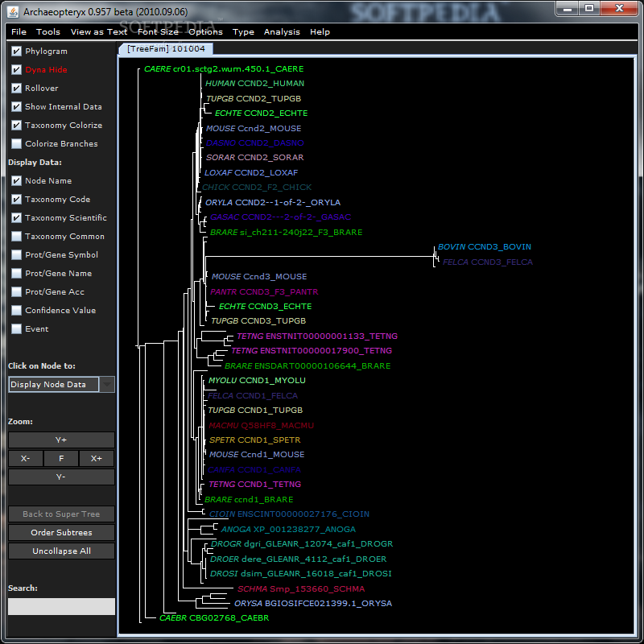Enable Prot/Gene Acc checkbox

[x=16, y=291]
